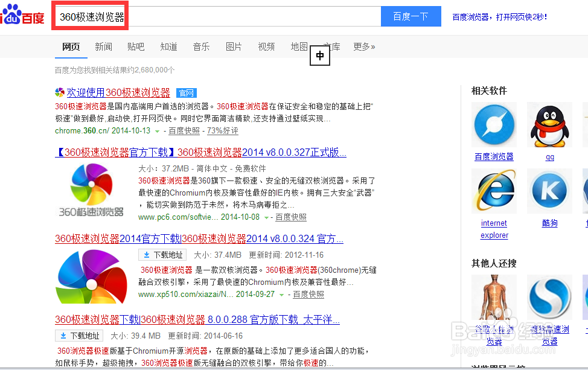Go to the 视频 tab
This screenshot has width=588, height=370.
click(266, 47)
